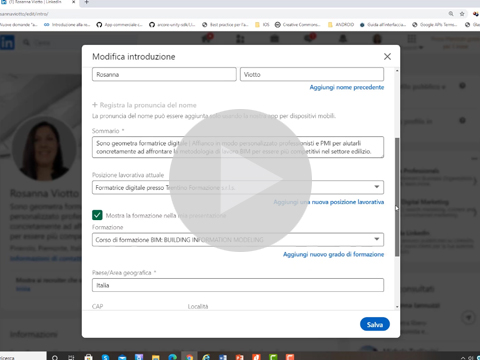Open the Google APIs Terms bookmark

(x=436, y=25)
